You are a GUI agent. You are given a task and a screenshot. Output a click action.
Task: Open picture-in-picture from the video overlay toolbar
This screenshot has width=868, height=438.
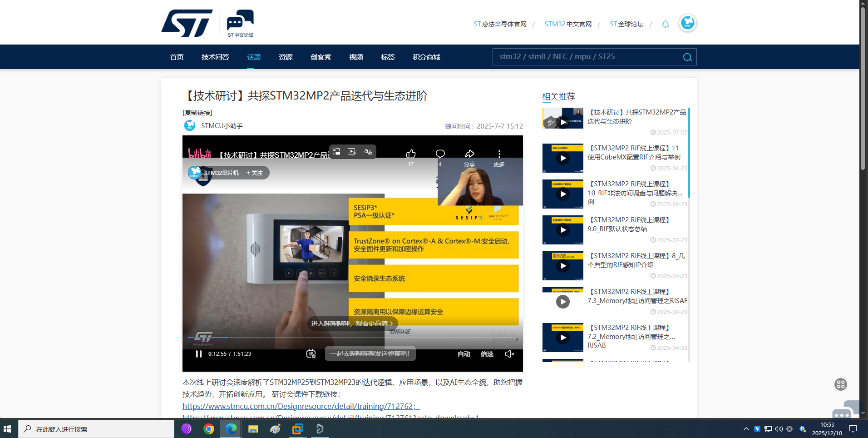[x=336, y=152]
